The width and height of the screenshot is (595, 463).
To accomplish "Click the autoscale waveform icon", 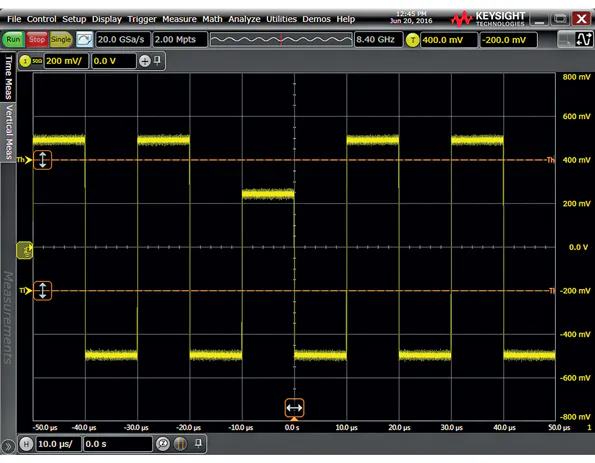I will 584,39.
